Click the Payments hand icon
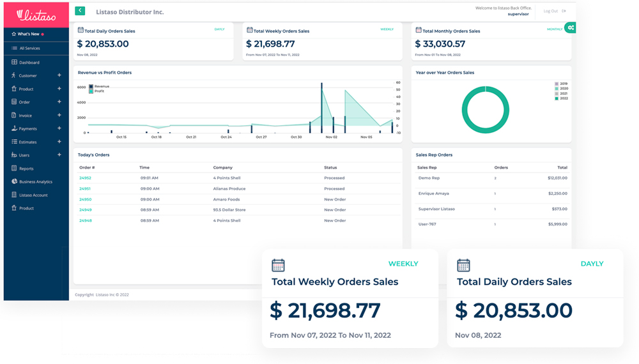 pyautogui.click(x=14, y=128)
